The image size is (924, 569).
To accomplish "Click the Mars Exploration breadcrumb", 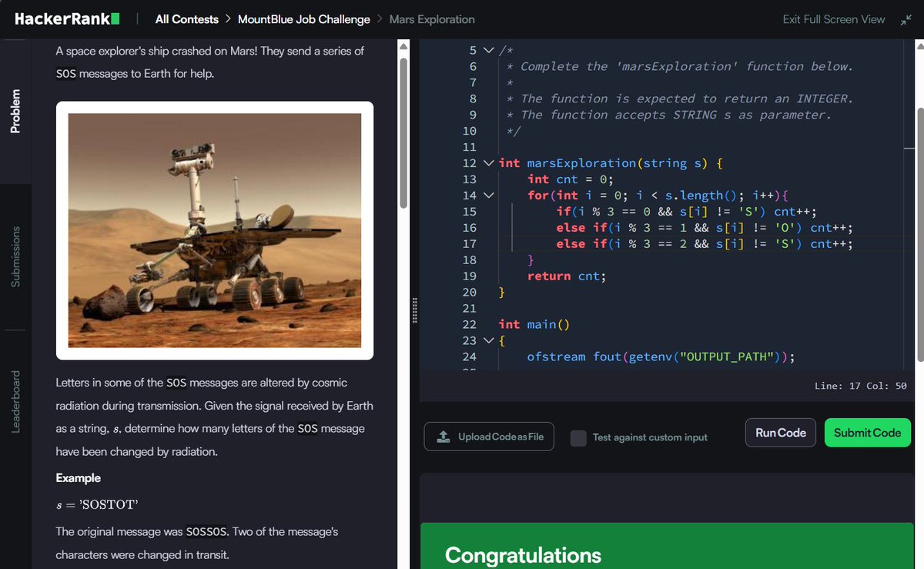I will click(432, 19).
